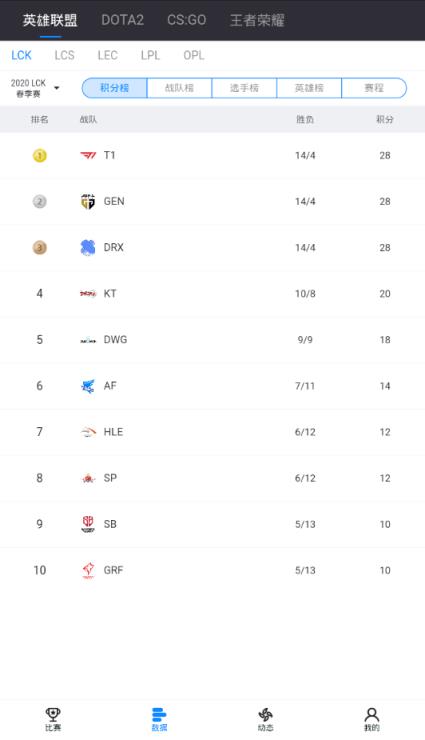Select the 王者荣耀 game tab

coord(257,20)
